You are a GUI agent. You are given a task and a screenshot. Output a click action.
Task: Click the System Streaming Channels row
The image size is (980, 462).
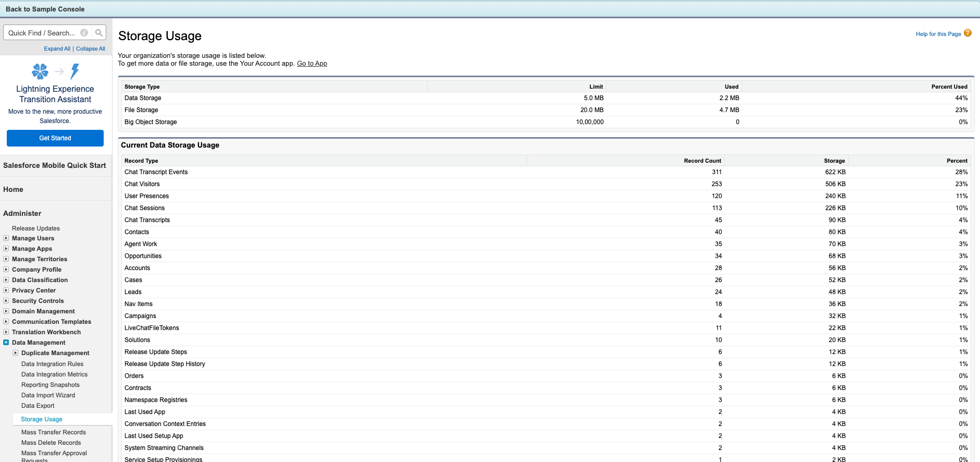tap(164, 448)
